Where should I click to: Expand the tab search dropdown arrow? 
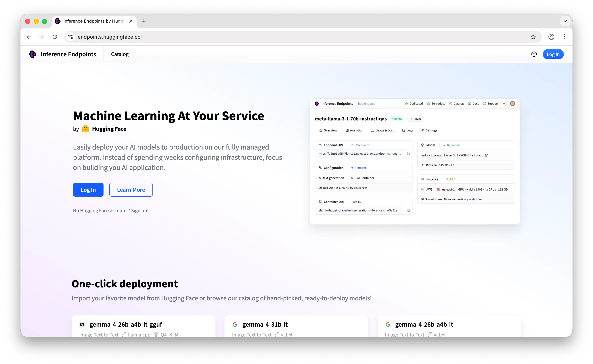[565, 21]
